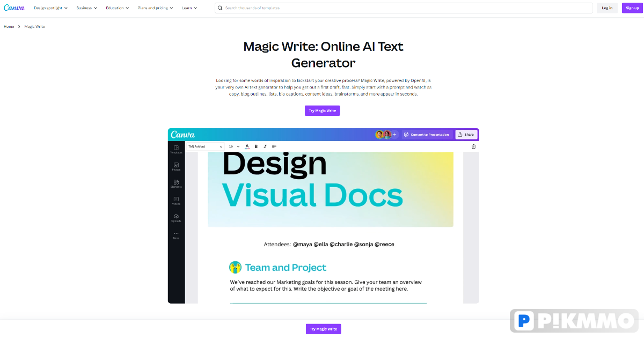Open Videos panel in editor sidebar
Screen dimensions: 644x338
[176, 201]
